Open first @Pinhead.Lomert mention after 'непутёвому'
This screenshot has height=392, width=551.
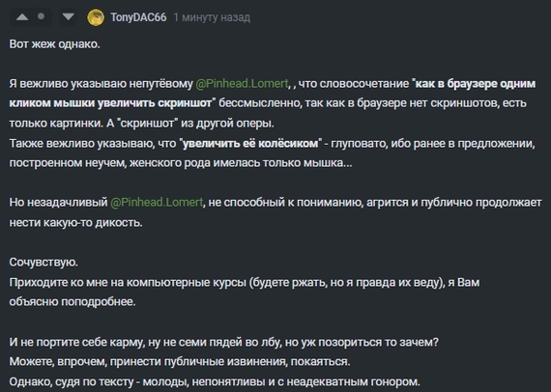242,84
